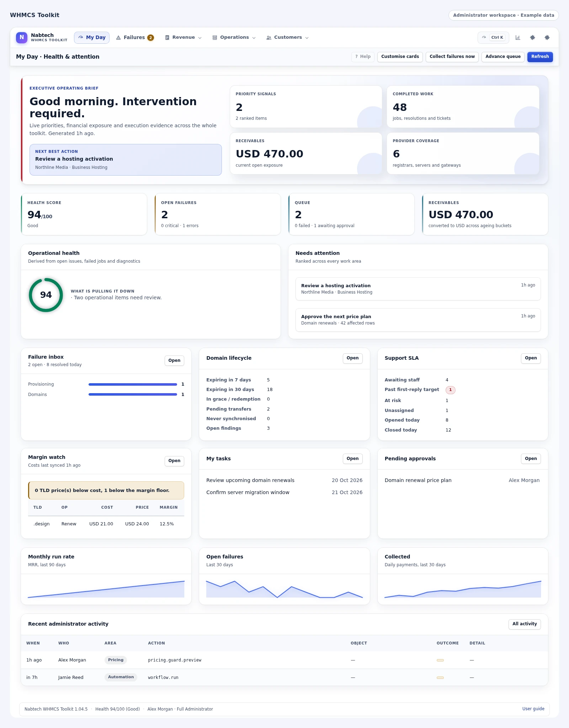This screenshot has width=569, height=728.
Task: Click the Nabtech purple N logo
Action: 22,37
